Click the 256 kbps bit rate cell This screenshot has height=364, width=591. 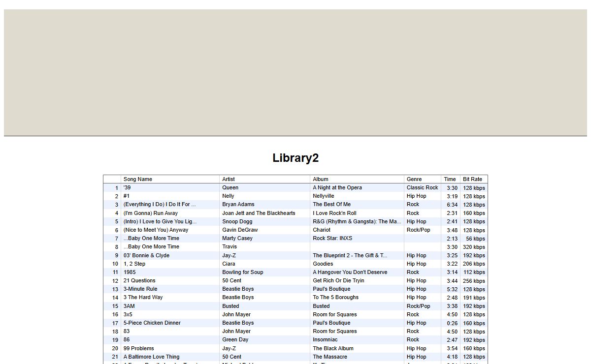click(474, 281)
